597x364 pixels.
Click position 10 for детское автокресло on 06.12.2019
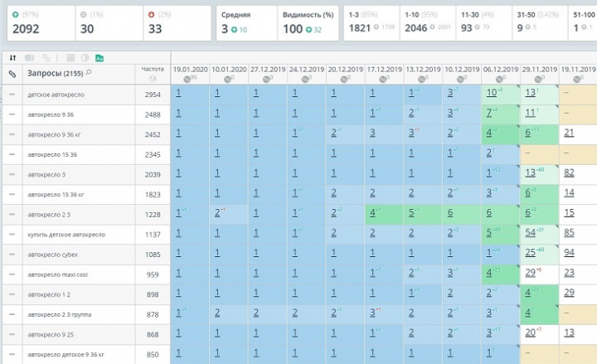tap(492, 93)
